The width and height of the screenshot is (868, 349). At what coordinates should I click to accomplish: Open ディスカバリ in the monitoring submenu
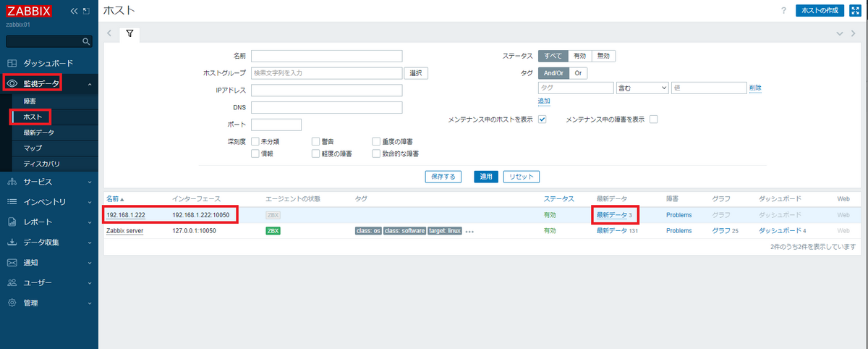pyautogui.click(x=41, y=163)
